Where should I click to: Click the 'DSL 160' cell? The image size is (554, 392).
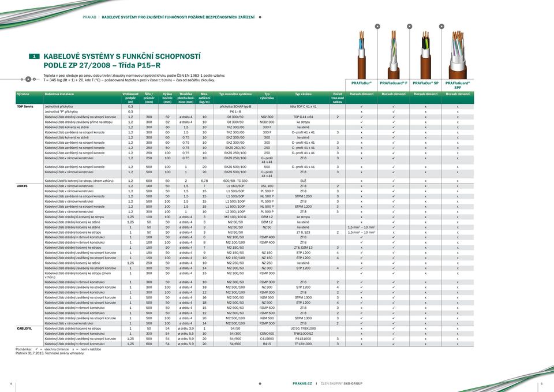coord(267,186)
